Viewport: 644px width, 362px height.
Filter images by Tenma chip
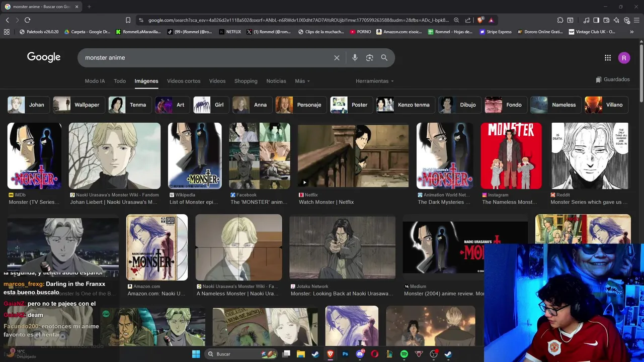pyautogui.click(x=130, y=105)
